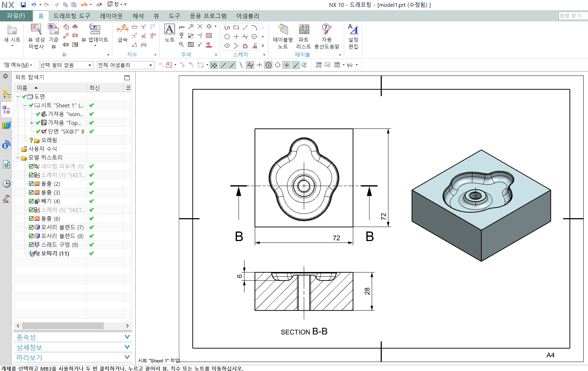Toggle checkbox for 스케치 (1) feature

pyautogui.click(x=31, y=175)
